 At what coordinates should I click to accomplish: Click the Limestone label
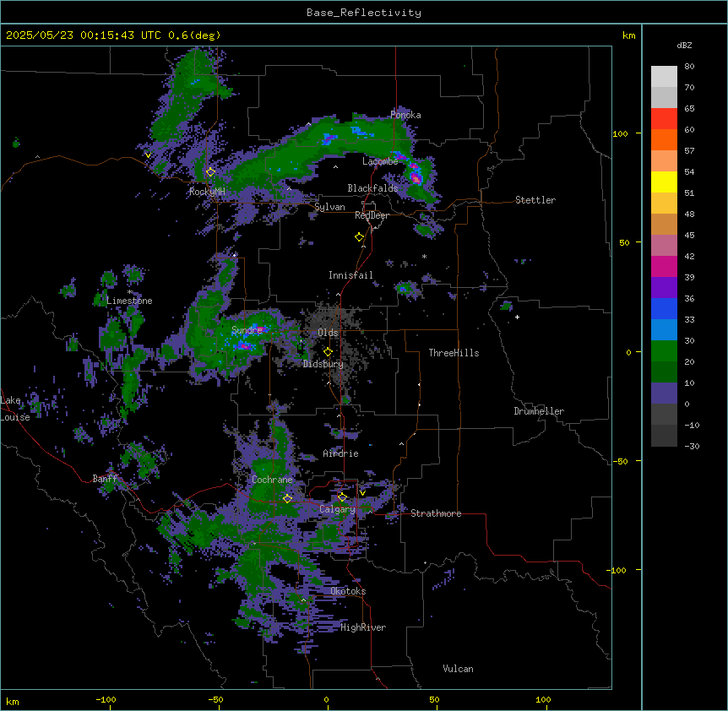pyautogui.click(x=129, y=301)
